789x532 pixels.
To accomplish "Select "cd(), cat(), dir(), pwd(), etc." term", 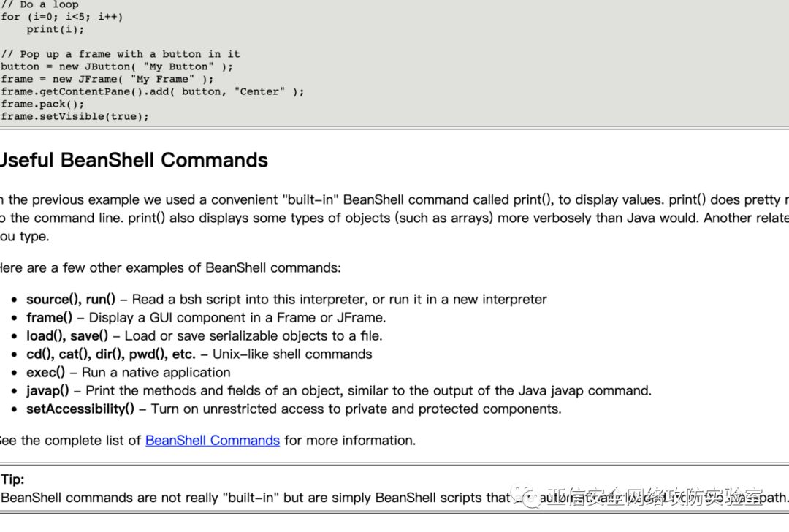I will [111, 354].
